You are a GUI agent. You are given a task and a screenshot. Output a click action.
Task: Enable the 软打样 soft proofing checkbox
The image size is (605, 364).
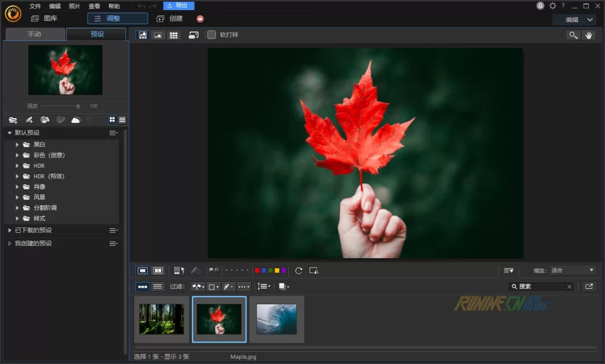tap(212, 35)
